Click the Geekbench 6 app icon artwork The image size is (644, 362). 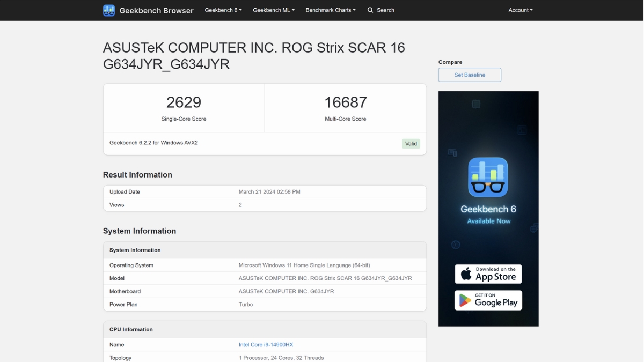click(488, 177)
